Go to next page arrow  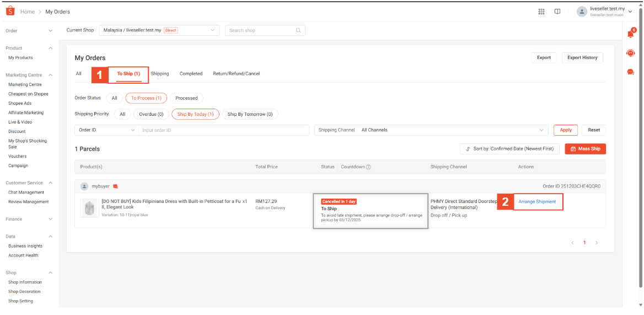coord(597,243)
